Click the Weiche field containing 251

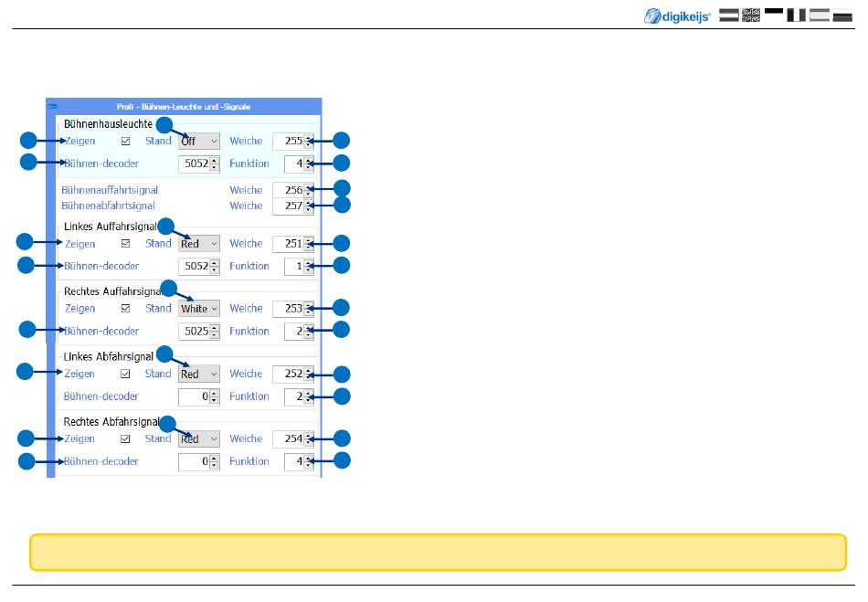pos(293,244)
